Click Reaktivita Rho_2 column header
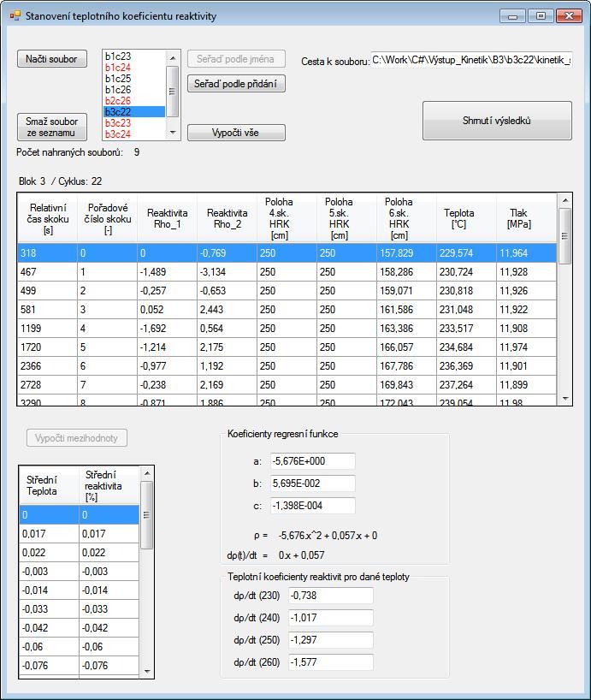The width and height of the screenshot is (591, 700). tap(227, 219)
